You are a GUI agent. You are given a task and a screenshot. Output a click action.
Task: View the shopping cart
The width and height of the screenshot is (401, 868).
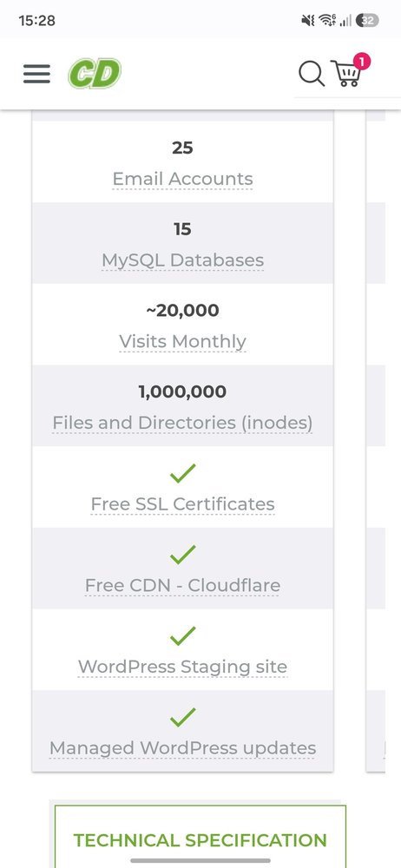tap(346, 74)
